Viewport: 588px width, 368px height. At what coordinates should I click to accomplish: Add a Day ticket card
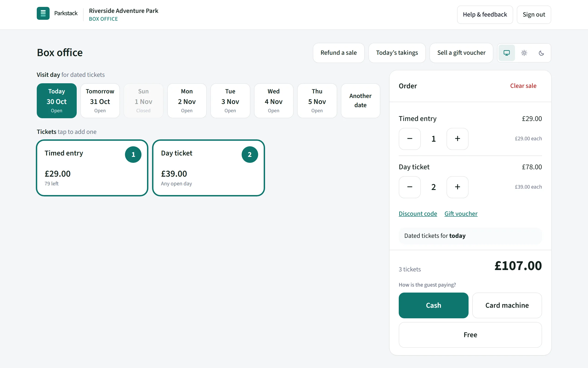[209, 168]
